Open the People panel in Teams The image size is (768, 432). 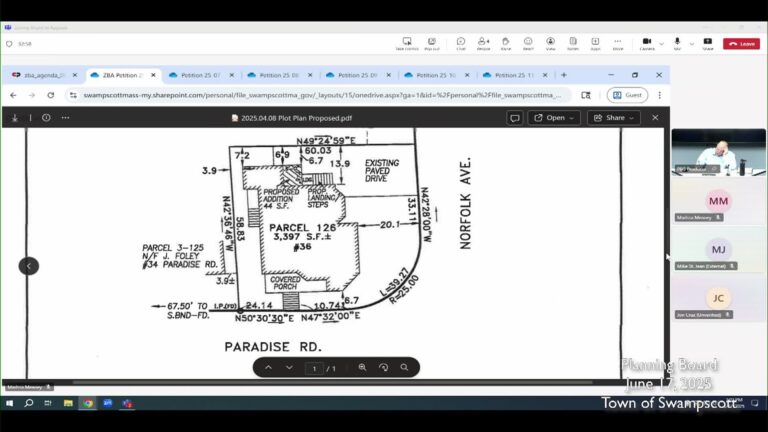pyautogui.click(x=484, y=43)
